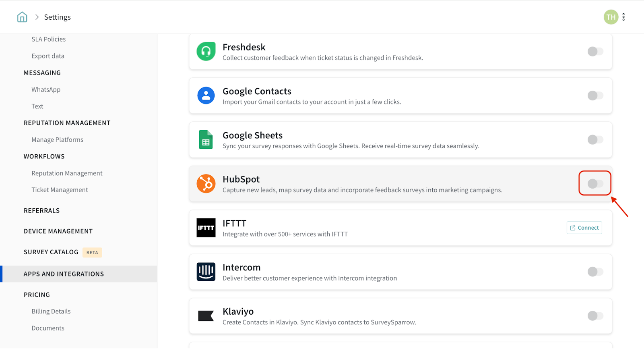Click the Klaviyo flag icon

(206, 316)
